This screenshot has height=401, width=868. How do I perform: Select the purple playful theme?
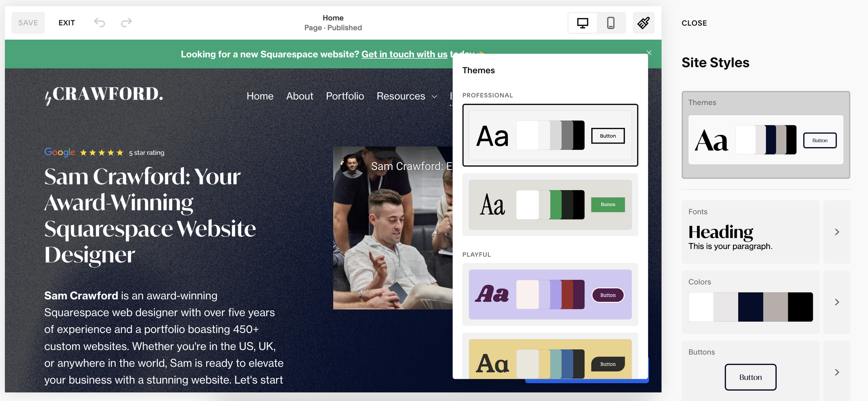pyautogui.click(x=550, y=295)
